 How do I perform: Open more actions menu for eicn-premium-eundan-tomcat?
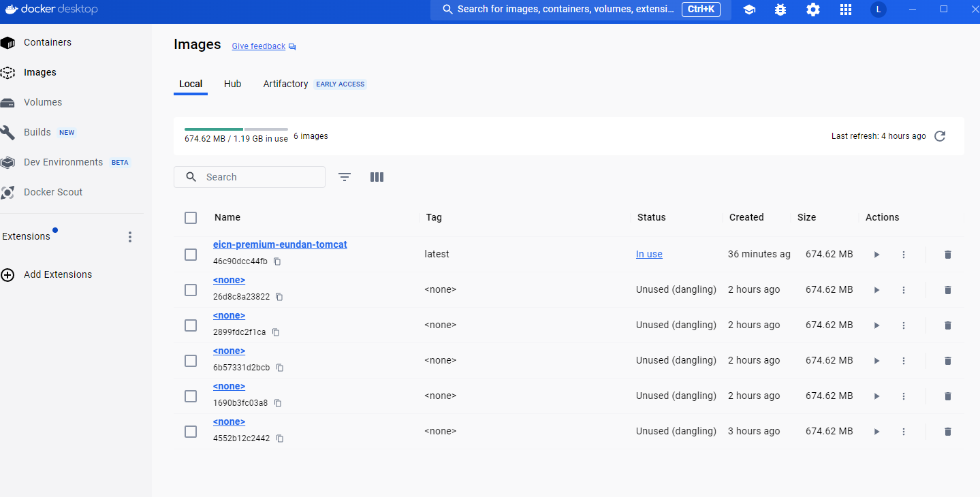tap(904, 255)
